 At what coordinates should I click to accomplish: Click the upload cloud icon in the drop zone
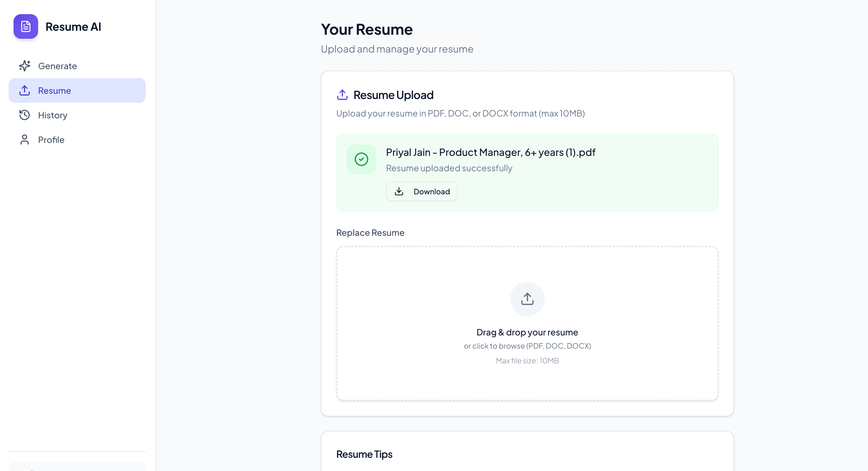527,299
